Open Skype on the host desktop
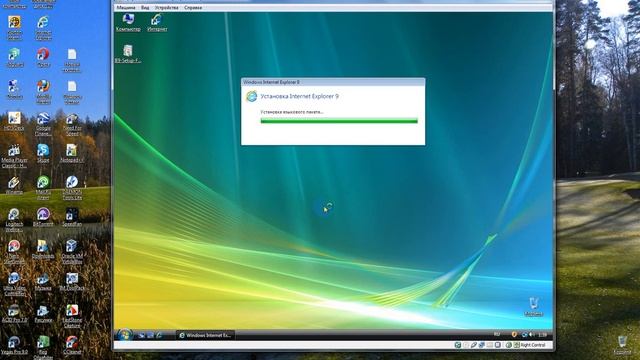640x360 pixels. tap(43, 153)
